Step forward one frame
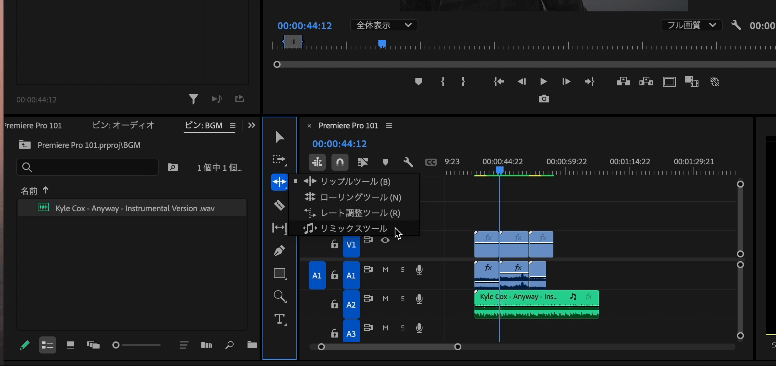 [x=567, y=82]
